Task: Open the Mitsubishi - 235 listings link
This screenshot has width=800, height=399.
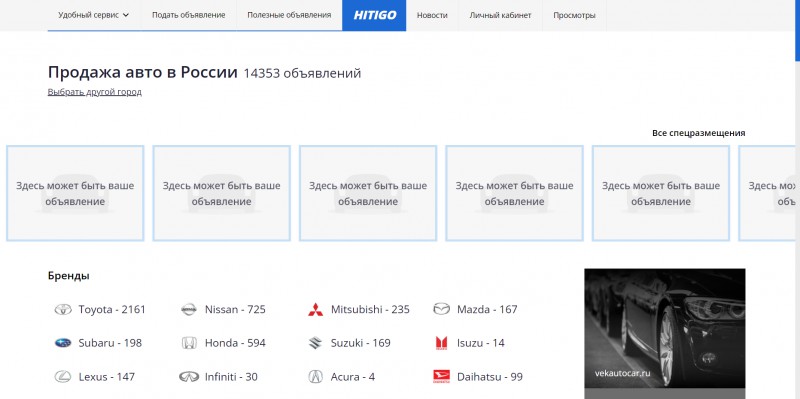Action: (x=370, y=309)
